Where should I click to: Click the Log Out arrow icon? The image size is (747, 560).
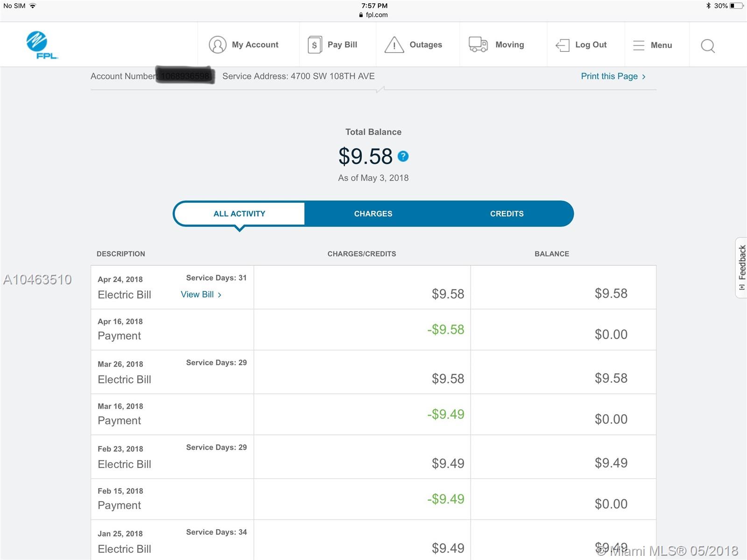(563, 45)
